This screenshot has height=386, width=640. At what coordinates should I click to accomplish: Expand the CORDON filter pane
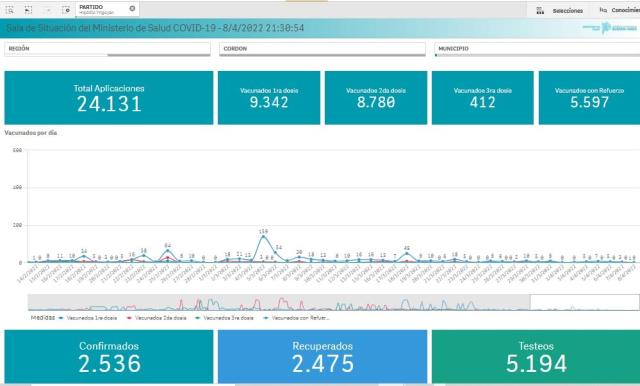coord(322,49)
